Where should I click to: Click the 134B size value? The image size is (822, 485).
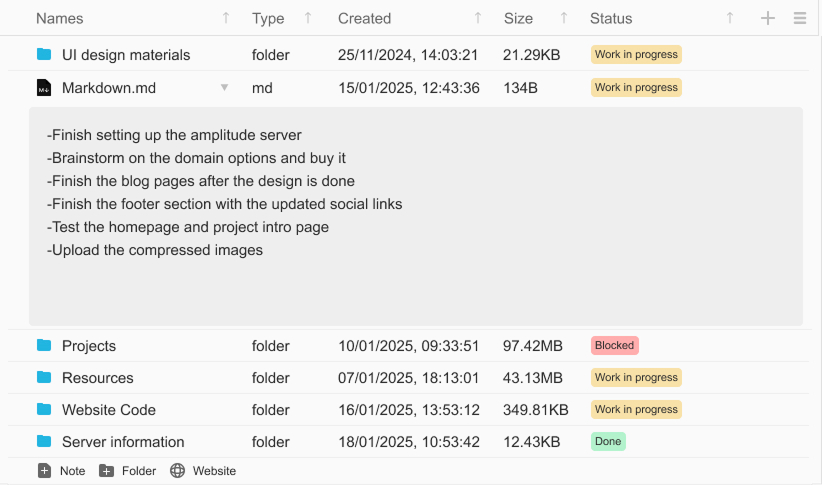click(x=521, y=88)
